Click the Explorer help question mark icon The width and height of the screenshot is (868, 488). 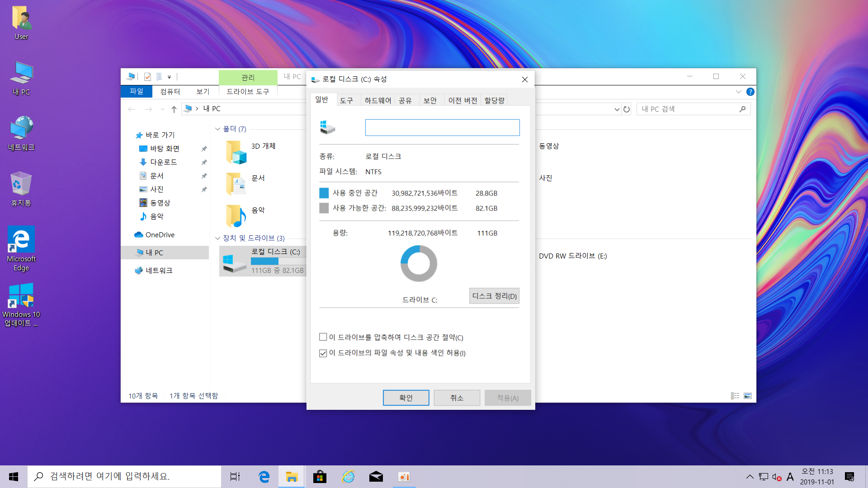[750, 92]
